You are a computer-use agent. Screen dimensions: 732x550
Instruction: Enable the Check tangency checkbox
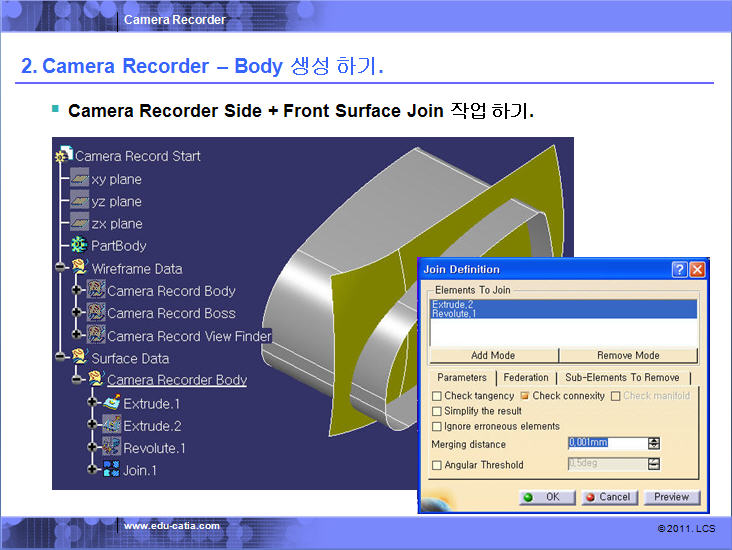coord(436,396)
